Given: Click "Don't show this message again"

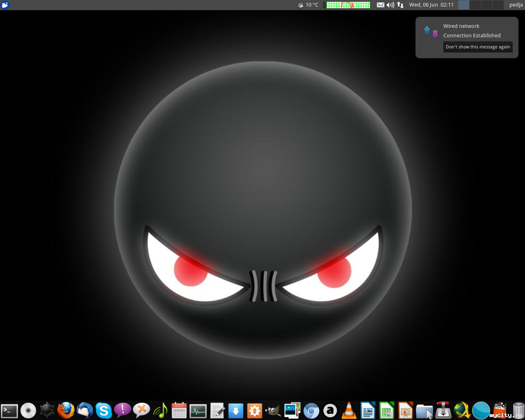Looking at the screenshot, I should [x=478, y=47].
